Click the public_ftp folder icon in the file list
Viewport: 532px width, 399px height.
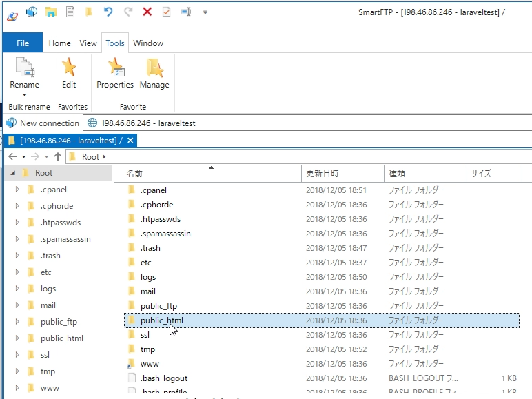pos(132,305)
